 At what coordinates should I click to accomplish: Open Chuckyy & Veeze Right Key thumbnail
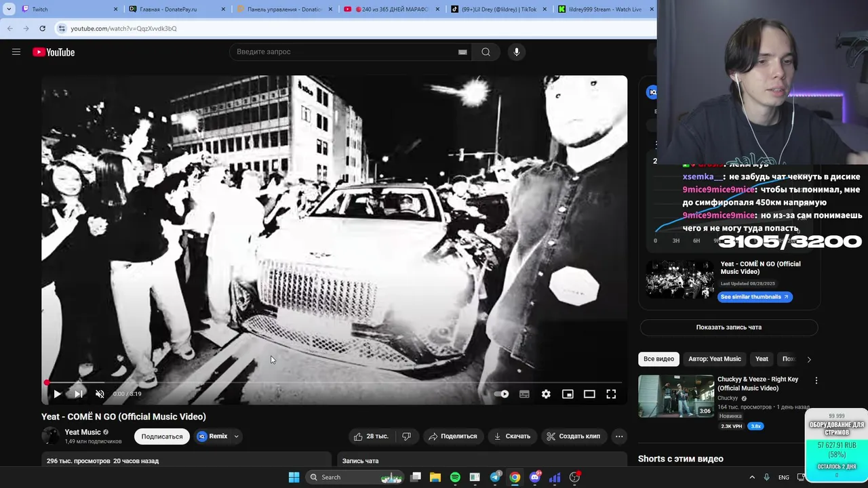[676, 396]
